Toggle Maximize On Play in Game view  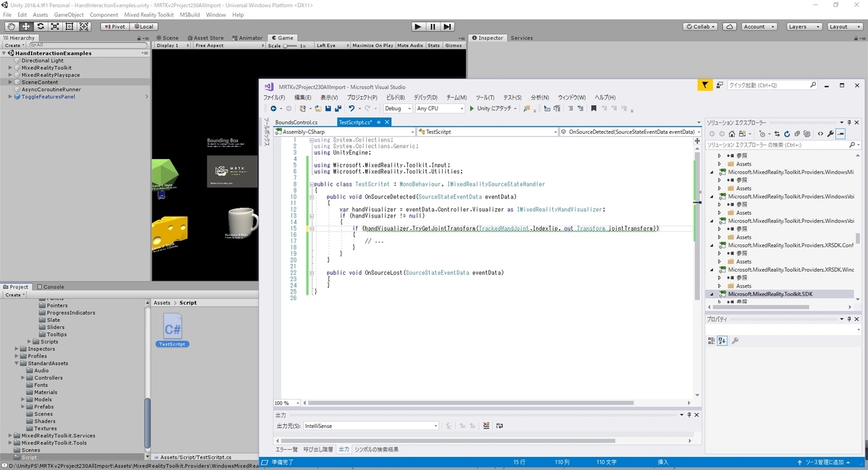[x=373, y=46]
